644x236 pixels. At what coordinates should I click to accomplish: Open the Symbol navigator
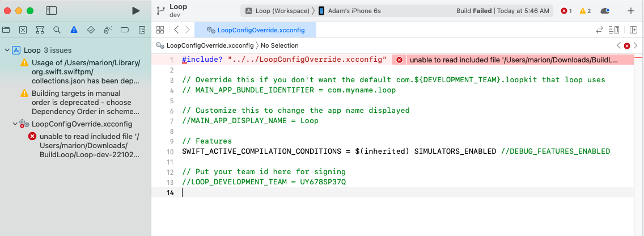tap(40, 29)
